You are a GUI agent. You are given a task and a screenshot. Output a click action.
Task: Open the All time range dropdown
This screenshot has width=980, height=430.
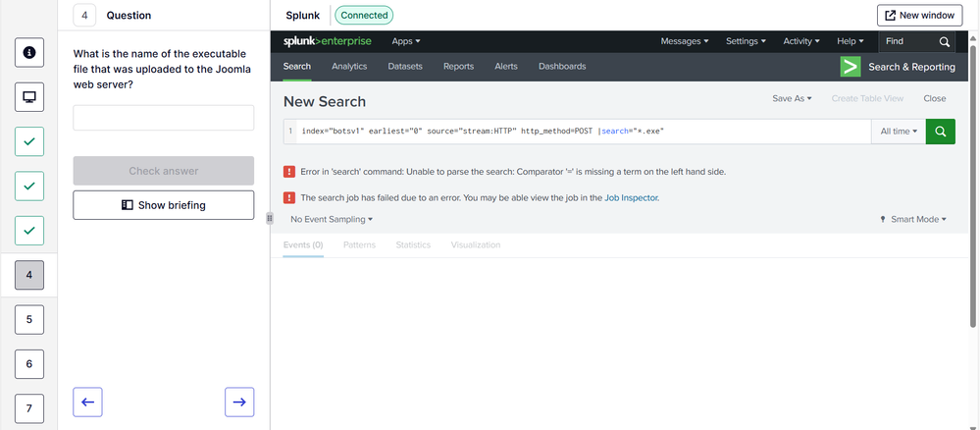(x=899, y=131)
